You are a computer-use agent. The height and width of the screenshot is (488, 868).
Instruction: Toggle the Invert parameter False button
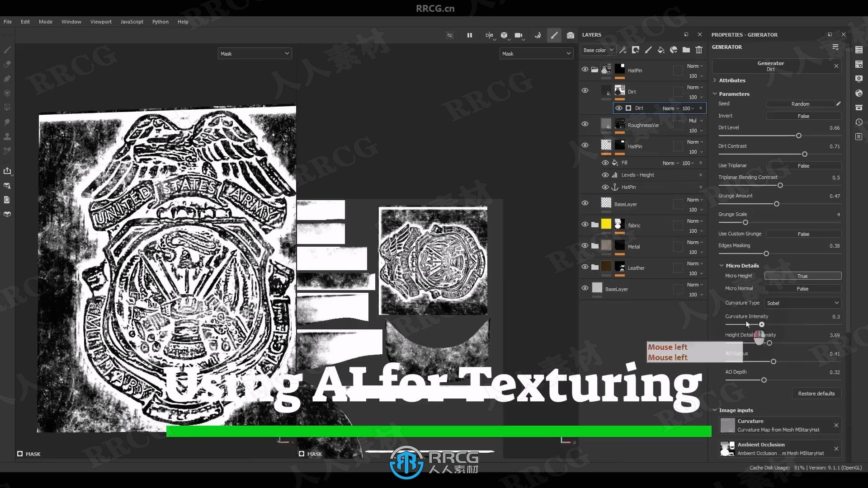803,116
